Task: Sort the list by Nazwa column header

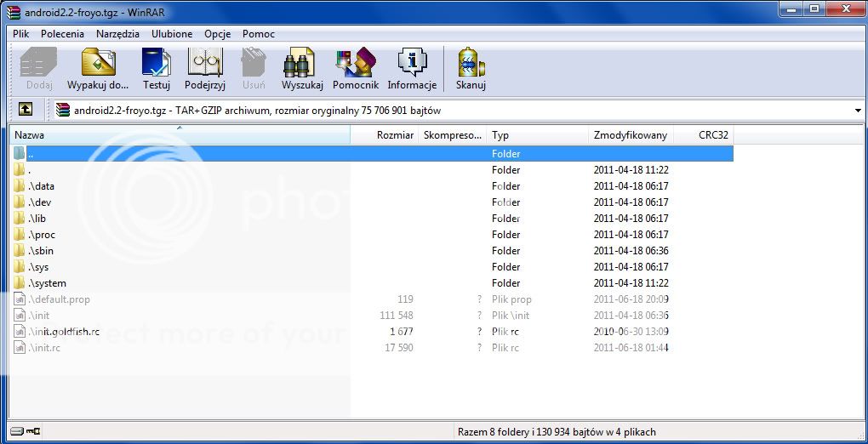Action: [179, 135]
